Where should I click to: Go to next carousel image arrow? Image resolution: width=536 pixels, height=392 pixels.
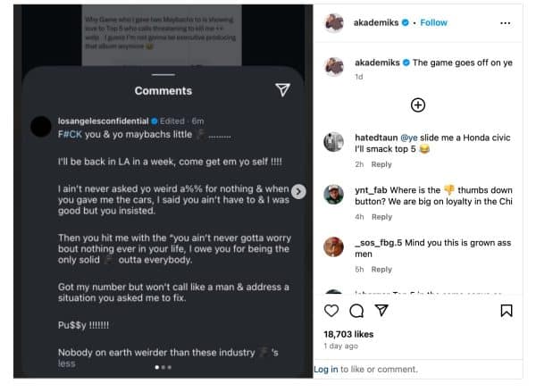299,191
